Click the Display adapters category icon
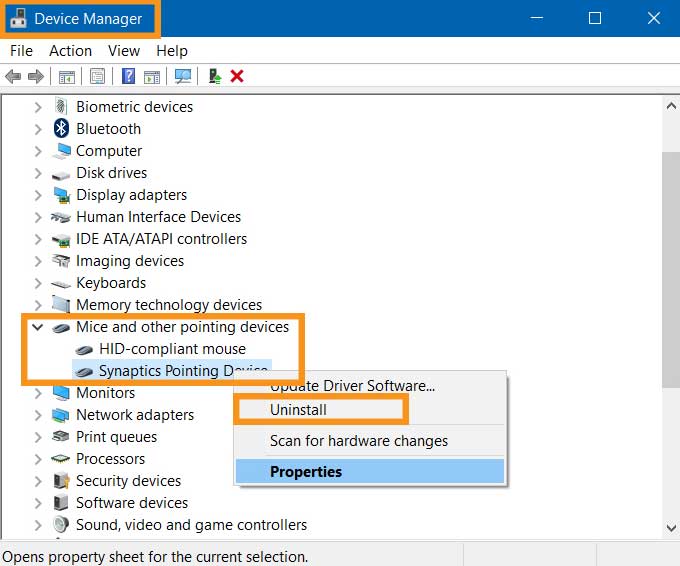The width and height of the screenshot is (680, 566). pyautogui.click(x=62, y=195)
